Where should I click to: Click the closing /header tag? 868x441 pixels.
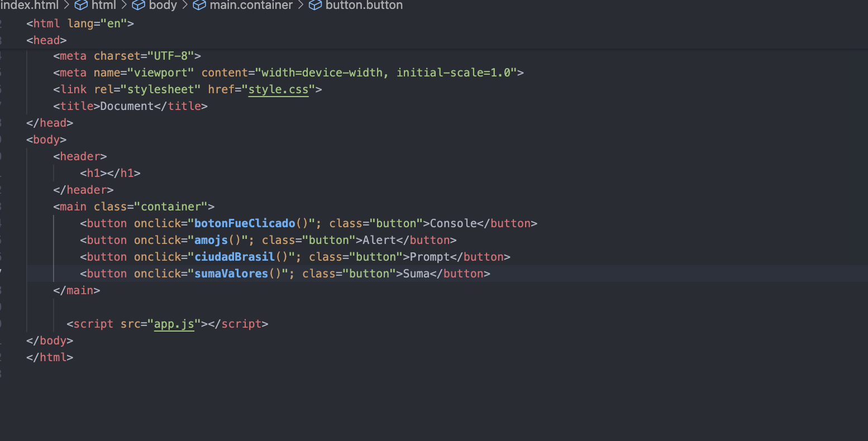[x=83, y=190]
